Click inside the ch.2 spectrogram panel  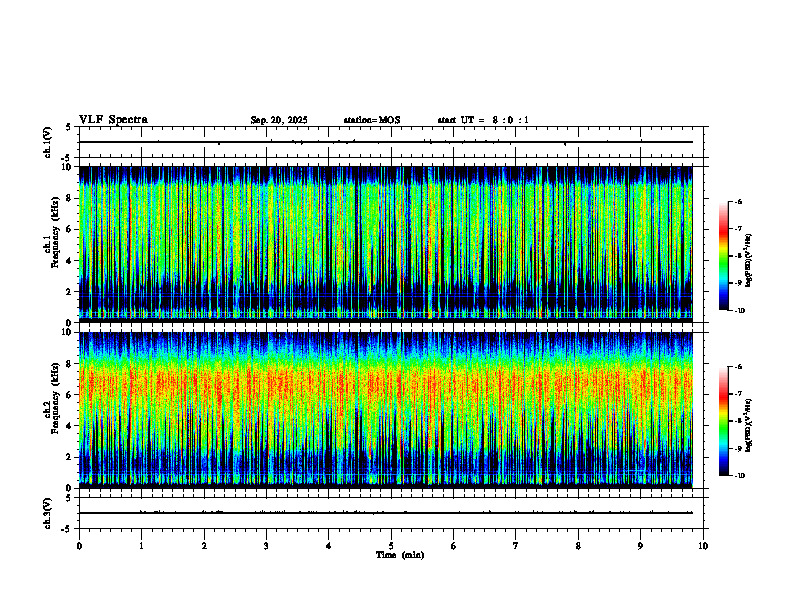pyautogui.click(x=385, y=410)
